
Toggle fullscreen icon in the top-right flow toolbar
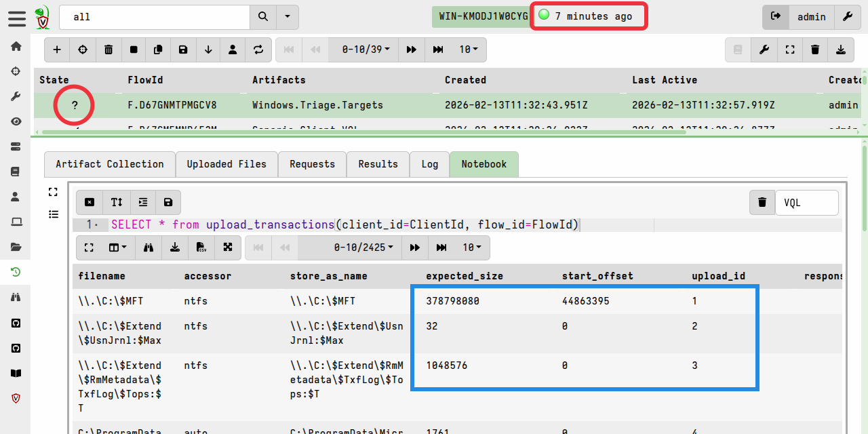point(789,50)
